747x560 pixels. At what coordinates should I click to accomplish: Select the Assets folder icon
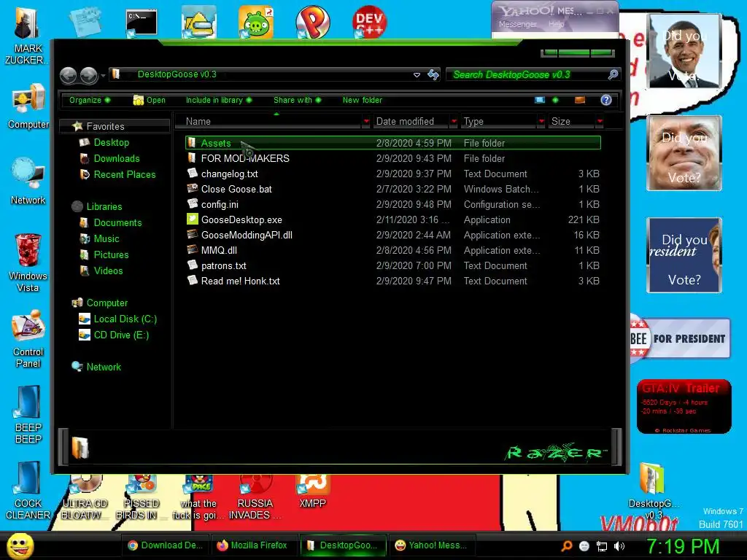[x=192, y=143]
